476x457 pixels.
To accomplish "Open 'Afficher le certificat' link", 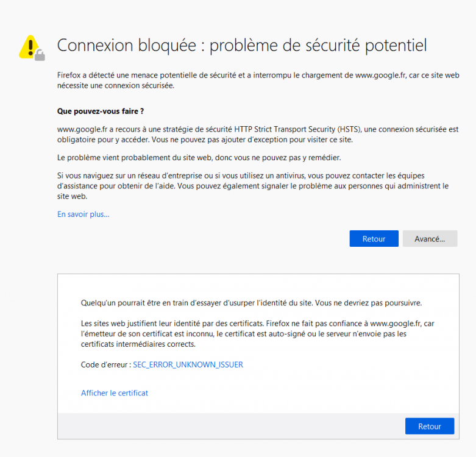I will pyautogui.click(x=115, y=393).
